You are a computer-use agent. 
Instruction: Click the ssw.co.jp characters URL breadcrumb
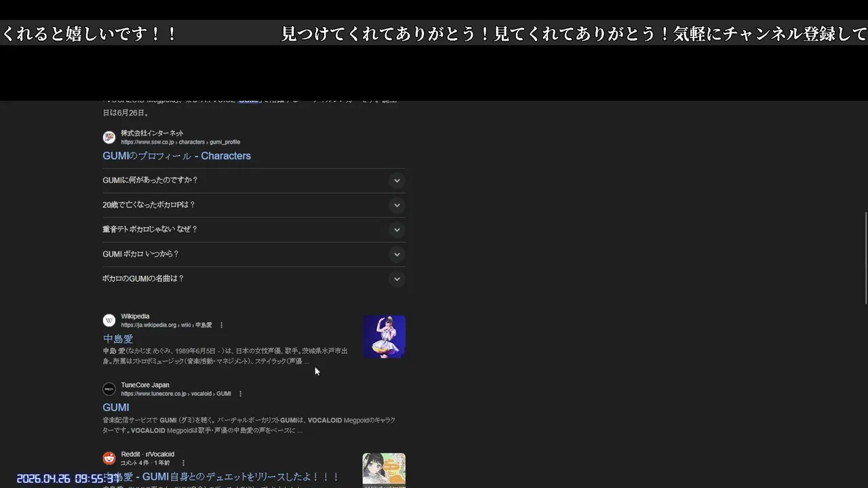pos(180,142)
